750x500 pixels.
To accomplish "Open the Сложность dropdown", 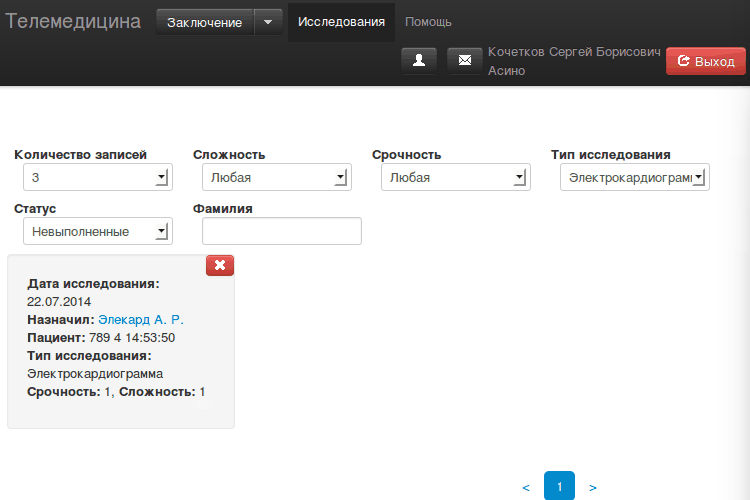I will pos(277,178).
